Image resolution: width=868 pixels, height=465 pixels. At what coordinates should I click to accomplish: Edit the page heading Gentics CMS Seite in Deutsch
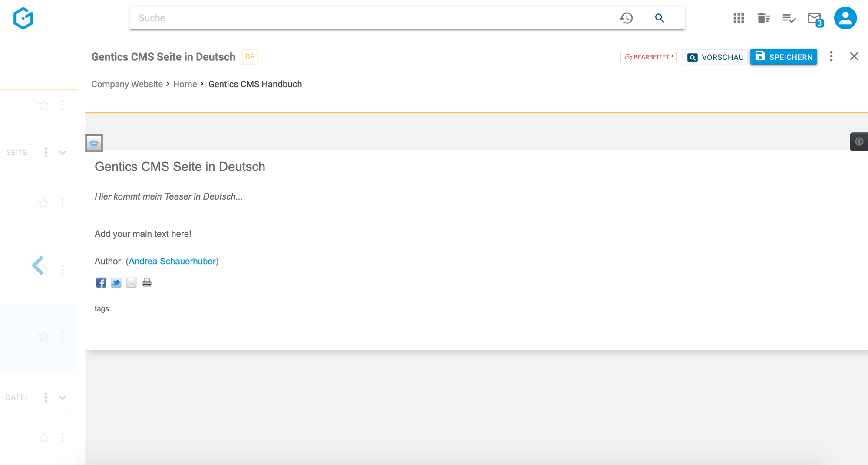click(x=180, y=167)
